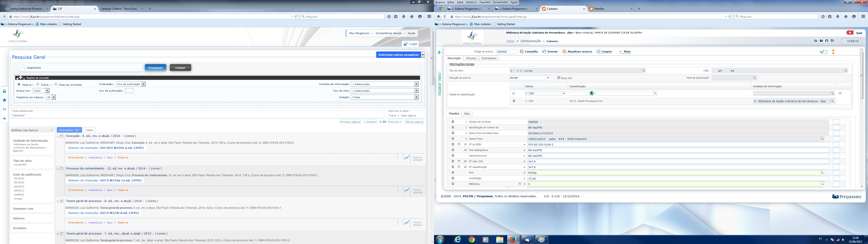The width and height of the screenshot is (868, 244).
Task: Click the home icon in left sidebar
Action: [4, 100]
